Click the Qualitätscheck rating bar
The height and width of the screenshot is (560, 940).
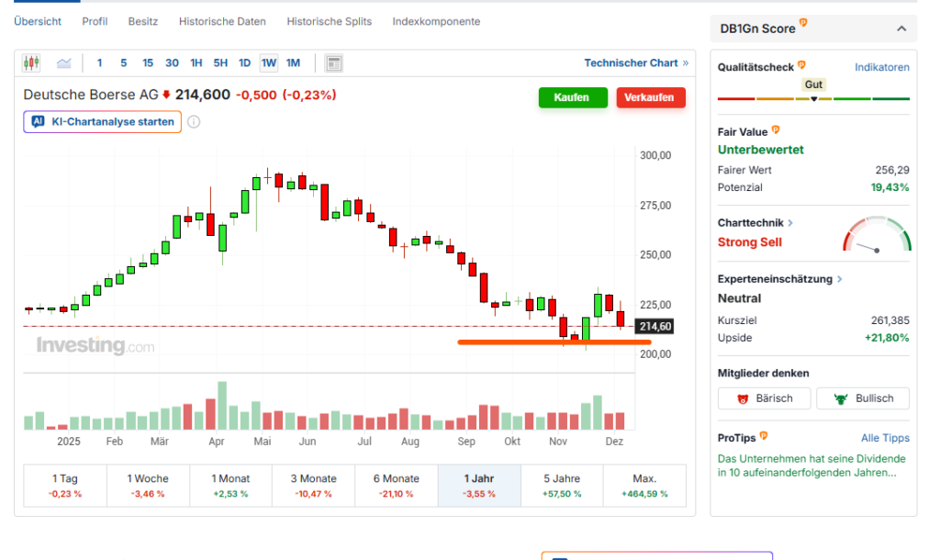click(813, 98)
